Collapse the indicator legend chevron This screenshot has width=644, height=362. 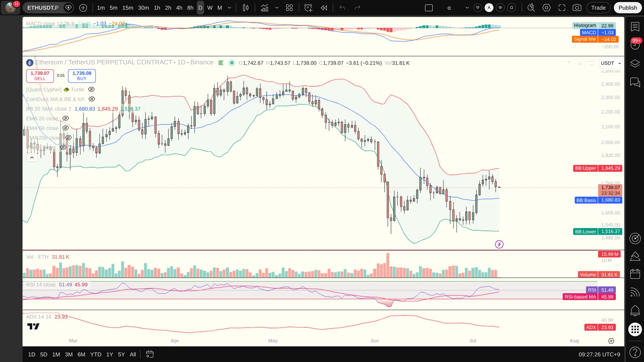32,157
